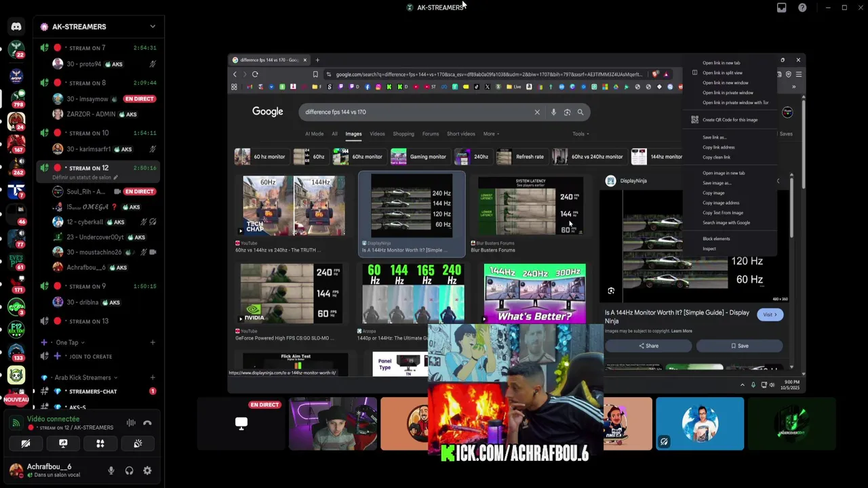868x488 pixels.
Task: Choose 'Create QR Code for this image'
Action: pyautogui.click(x=730, y=120)
